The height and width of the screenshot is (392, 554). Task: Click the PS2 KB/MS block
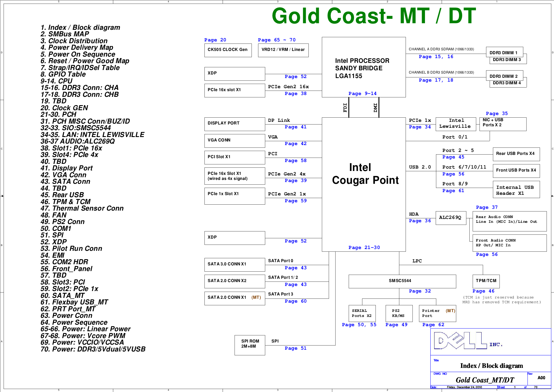coord(399,313)
